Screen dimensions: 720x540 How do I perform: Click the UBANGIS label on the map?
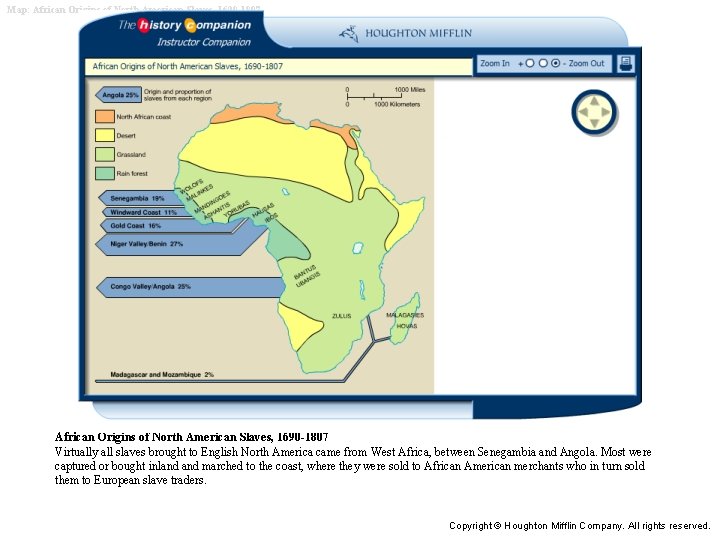(x=308, y=280)
